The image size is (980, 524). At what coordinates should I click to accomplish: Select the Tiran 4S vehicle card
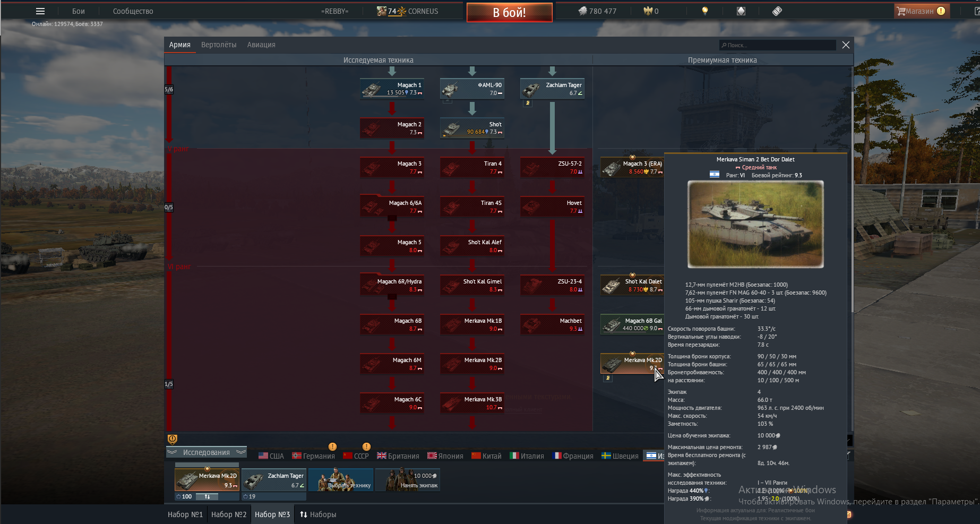(x=472, y=207)
